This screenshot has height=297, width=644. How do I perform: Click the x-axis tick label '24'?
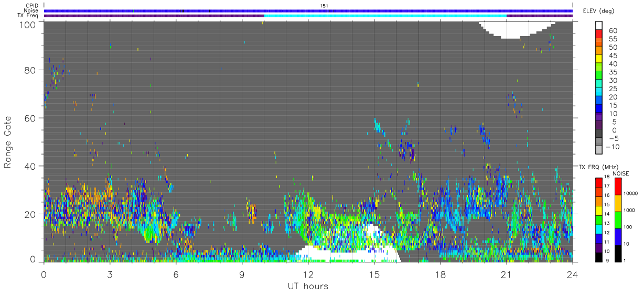tap(572, 275)
